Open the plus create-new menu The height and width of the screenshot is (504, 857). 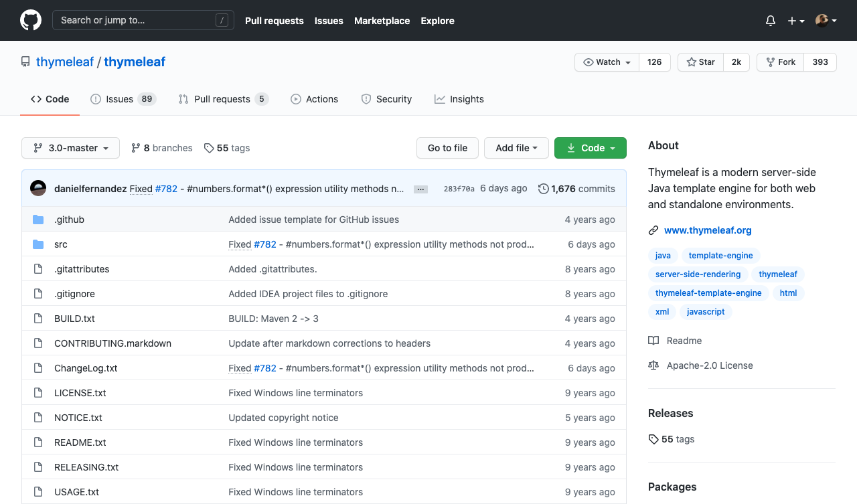click(x=796, y=21)
